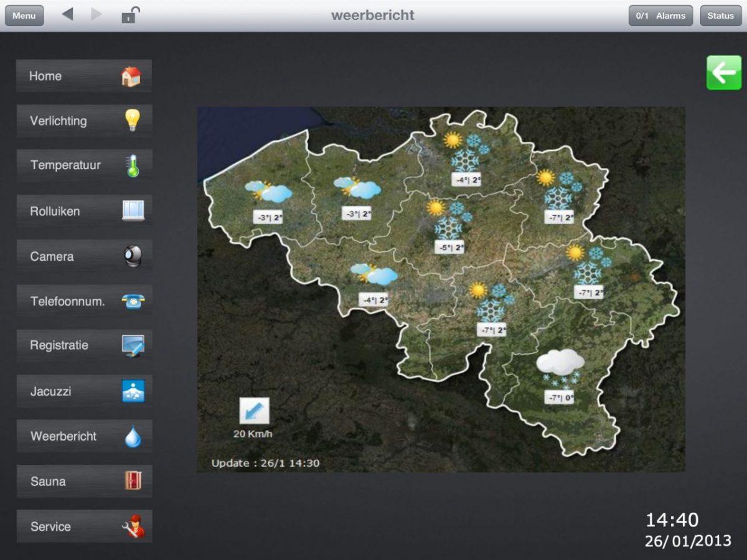Go back with the left navigation arrow
The width and height of the screenshot is (747, 560).
tap(68, 14)
